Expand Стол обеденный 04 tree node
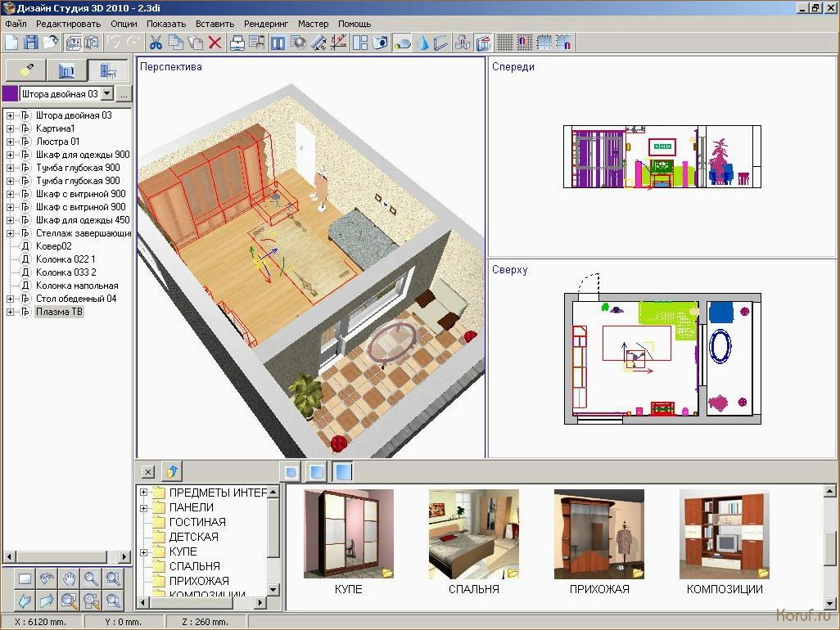This screenshot has height=630, width=840. point(10,299)
